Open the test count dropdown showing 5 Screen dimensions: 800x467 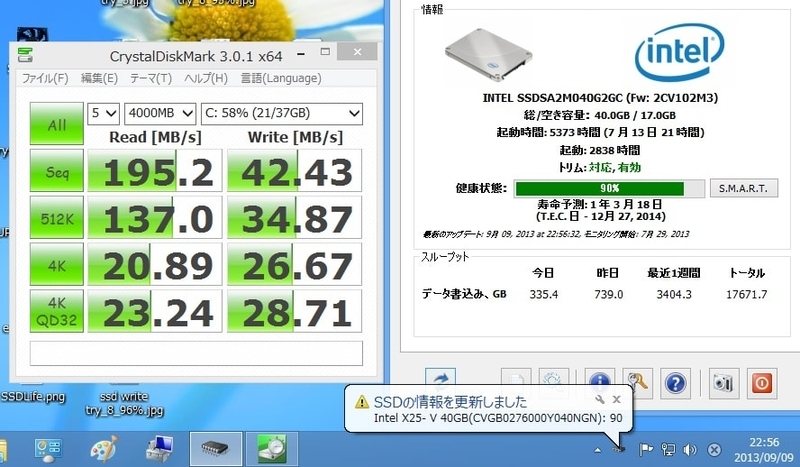click(x=104, y=113)
